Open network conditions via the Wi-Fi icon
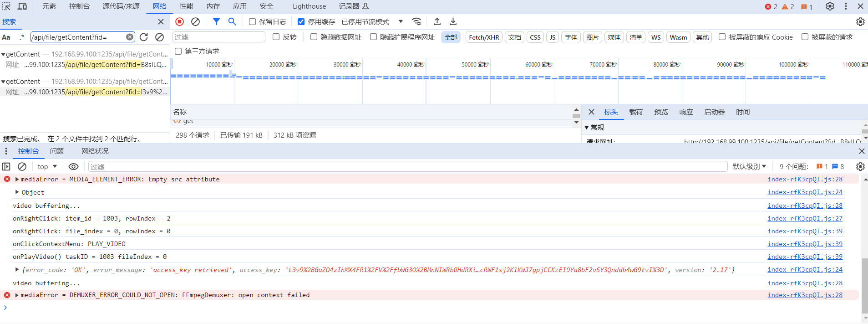Viewport: 868px width, 324px height. pyautogui.click(x=416, y=21)
